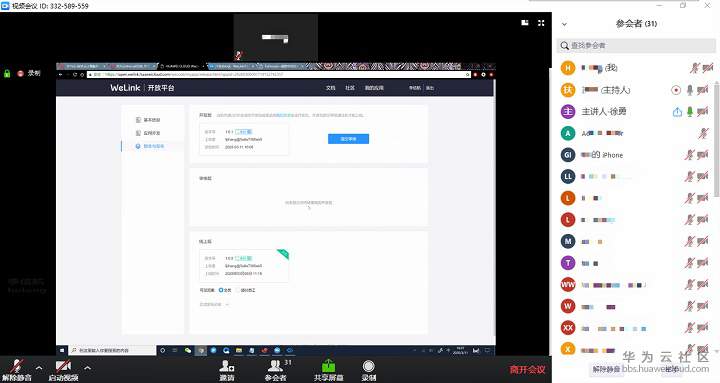
Task: Start camera via 启动视频 icon
Action: pyautogui.click(x=63, y=366)
